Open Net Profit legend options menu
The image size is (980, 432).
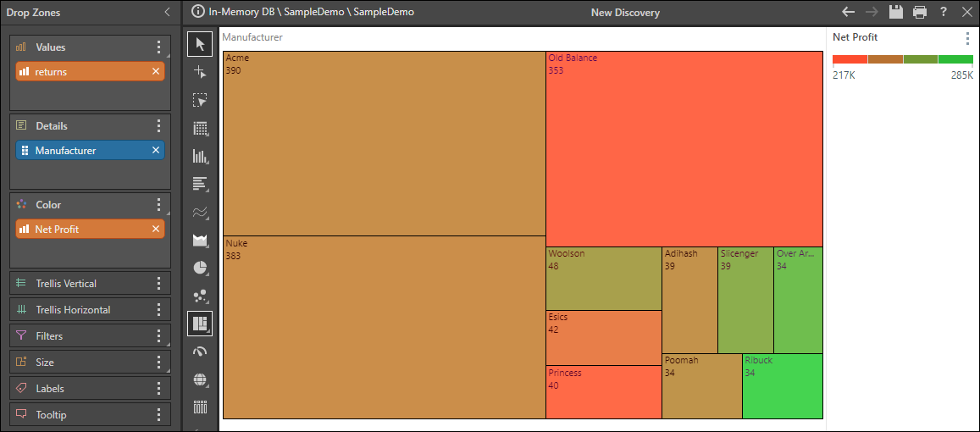pyautogui.click(x=967, y=38)
